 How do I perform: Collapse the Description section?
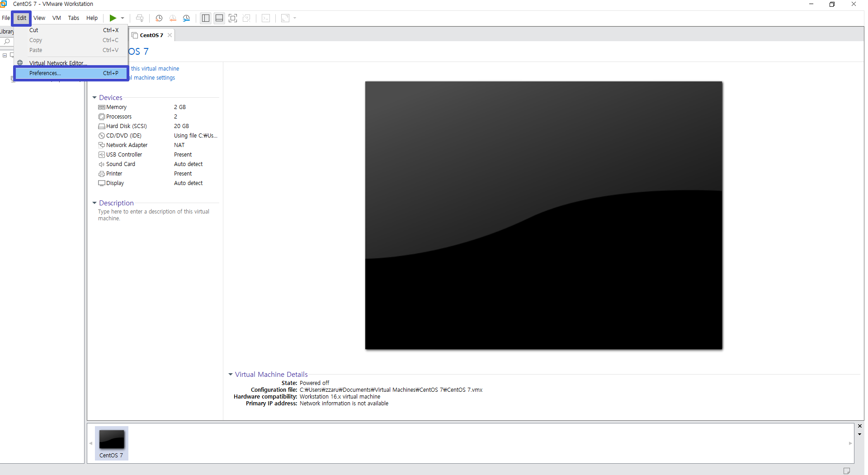click(94, 203)
